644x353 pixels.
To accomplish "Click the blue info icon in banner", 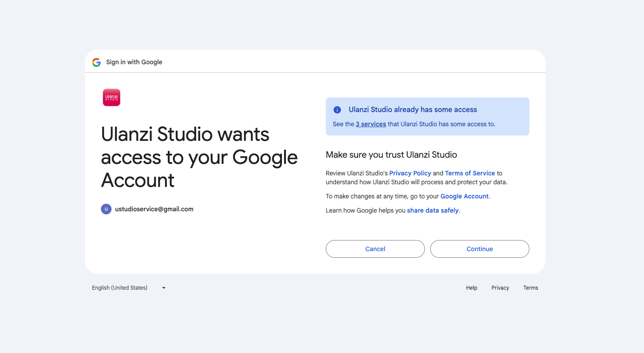I will (x=337, y=110).
